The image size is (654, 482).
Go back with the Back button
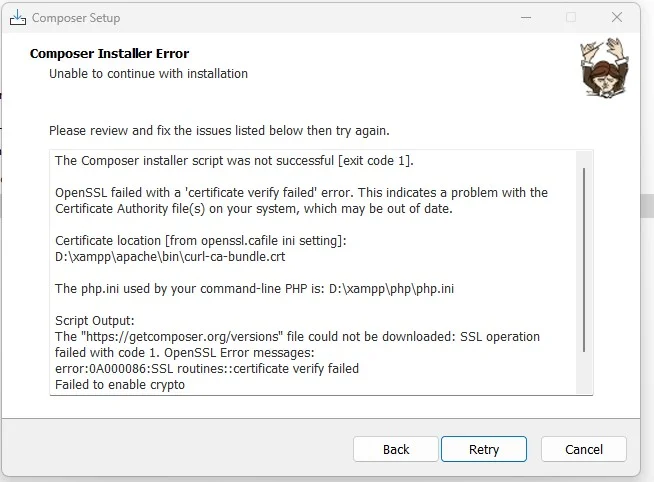tap(396, 449)
